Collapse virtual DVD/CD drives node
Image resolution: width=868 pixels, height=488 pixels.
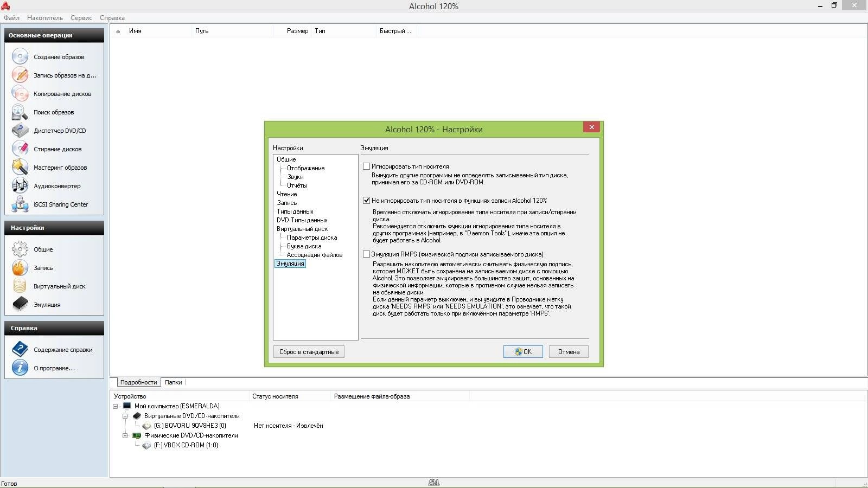[x=125, y=416]
